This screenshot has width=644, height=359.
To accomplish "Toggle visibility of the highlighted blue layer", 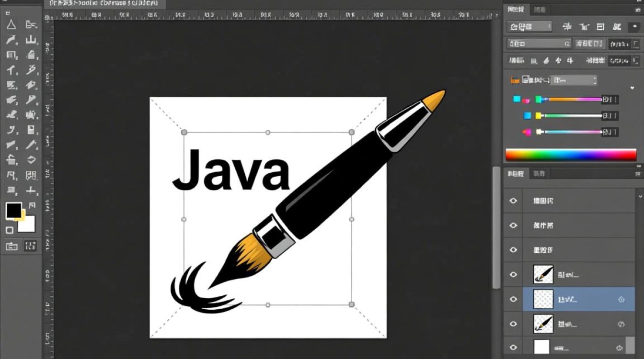I will click(x=512, y=299).
